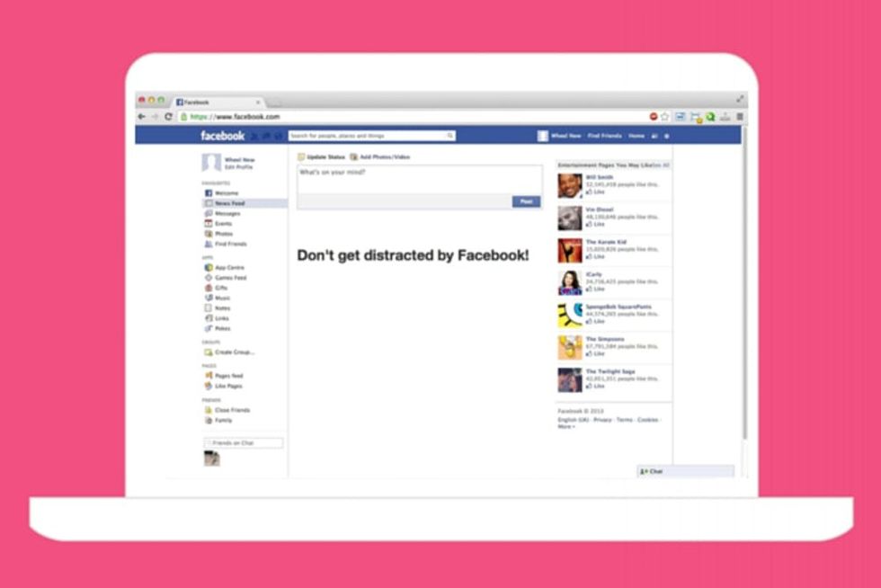The image size is (881, 588).
Task: Click the Gifts app icon
Action: pyautogui.click(x=209, y=288)
